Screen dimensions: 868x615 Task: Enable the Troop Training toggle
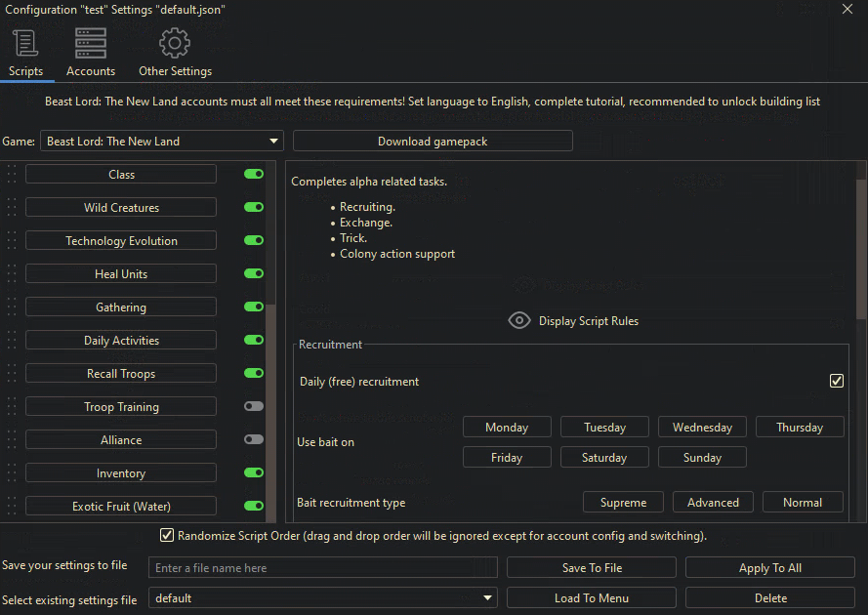pyautogui.click(x=254, y=407)
